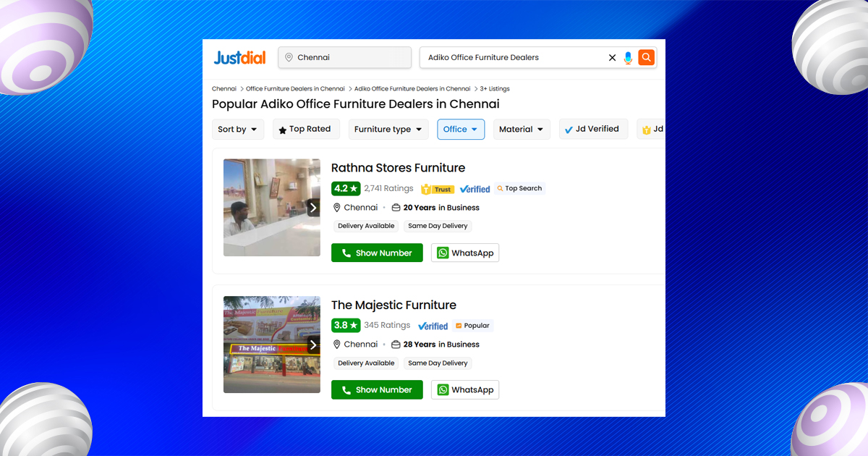
Task: Click the 4.2 star rating badge
Action: coord(346,189)
